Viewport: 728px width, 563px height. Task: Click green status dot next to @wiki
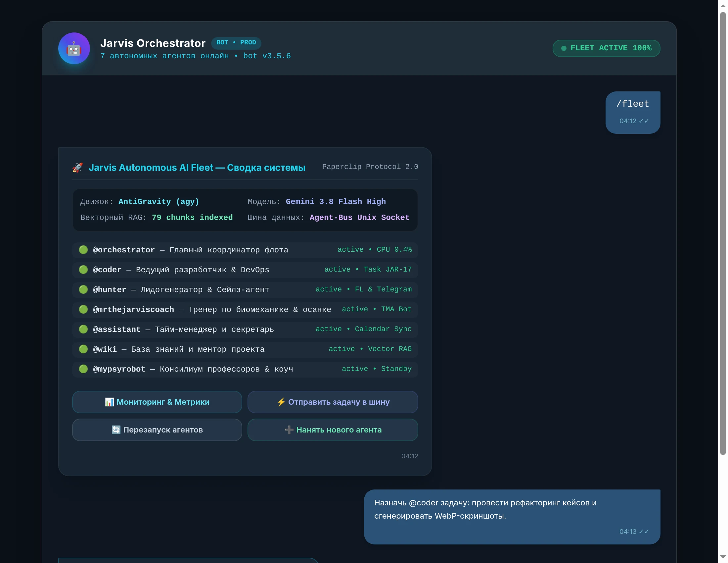point(83,349)
